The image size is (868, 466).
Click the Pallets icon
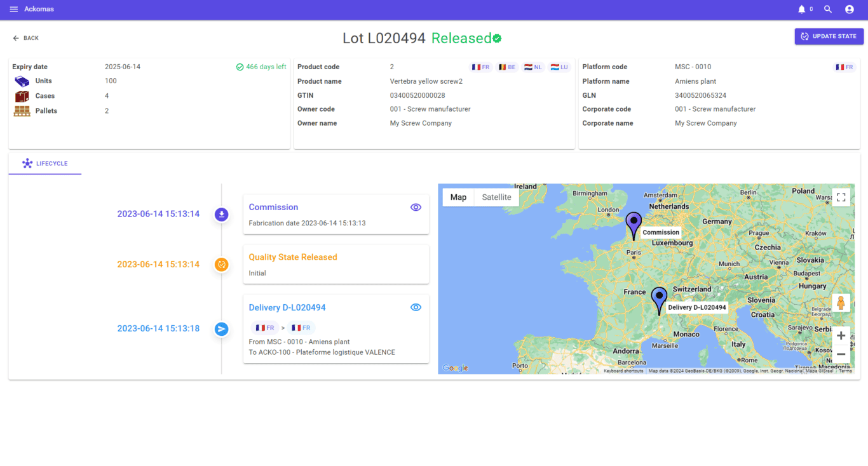tap(22, 111)
